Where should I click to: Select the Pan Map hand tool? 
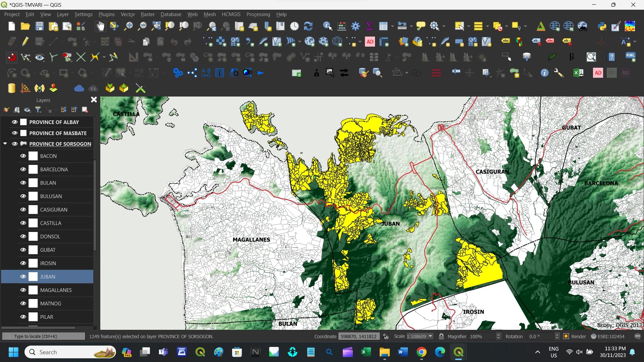(x=100, y=26)
